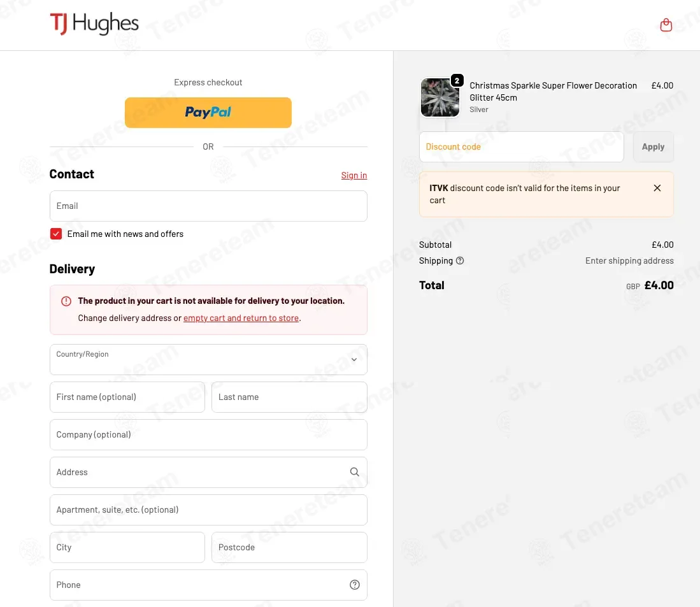The height and width of the screenshot is (607, 700).
Task: Focus the Email input field
Action: click(208, 206)
